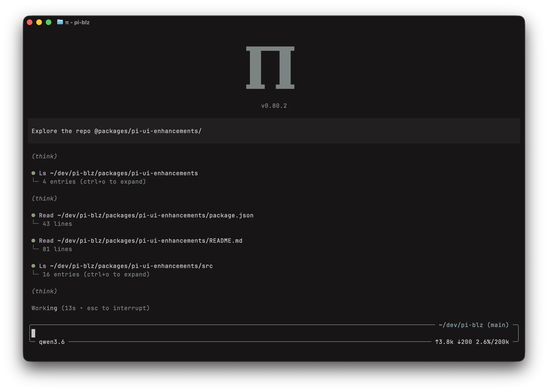
Task: Expand the "4 entries (ctrl+o to expand)" result
Action: (94, 182)
